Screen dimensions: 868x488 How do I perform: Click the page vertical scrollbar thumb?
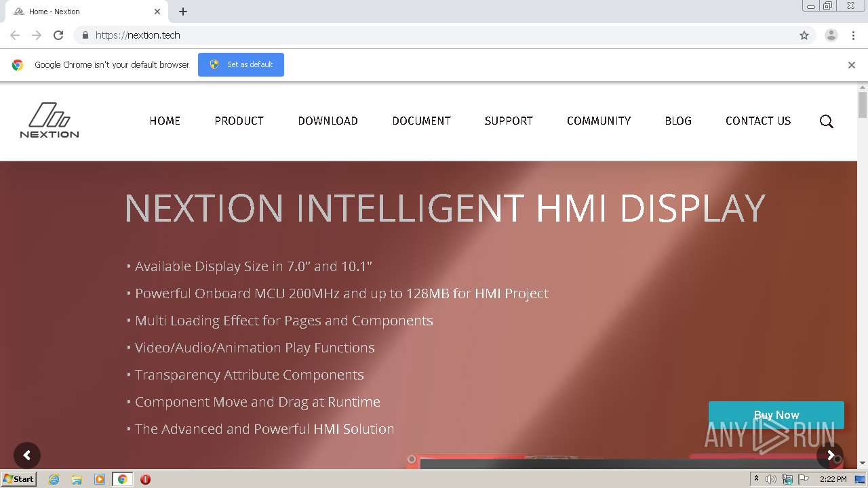[863, 105]
